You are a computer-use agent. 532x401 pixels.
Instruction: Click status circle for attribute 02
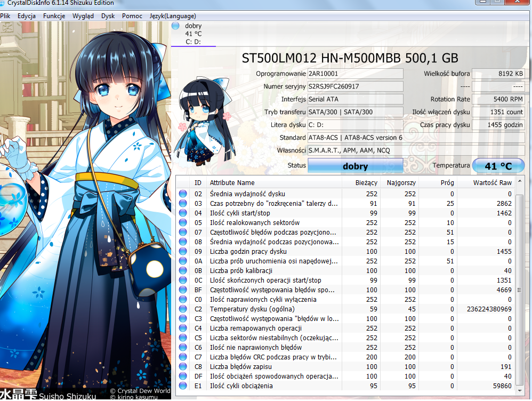click(183, 194)
